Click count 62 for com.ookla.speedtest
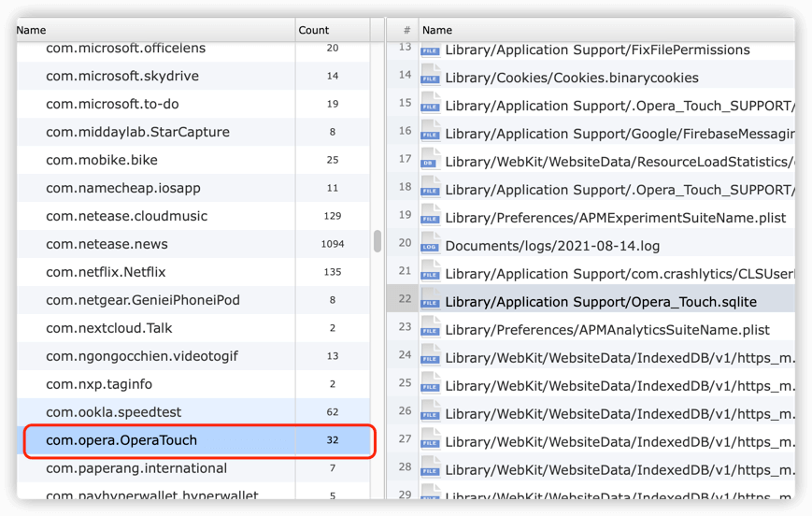This screenshot has height=516, width=812. coord(333,412)
